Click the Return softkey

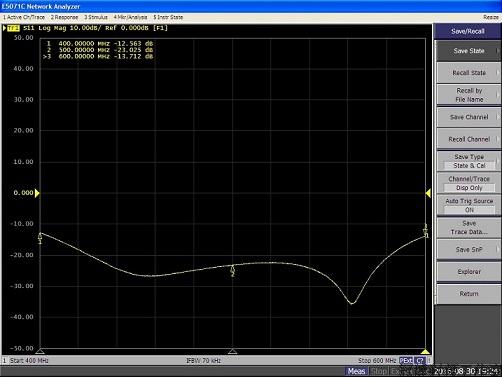tap(469, 294)
